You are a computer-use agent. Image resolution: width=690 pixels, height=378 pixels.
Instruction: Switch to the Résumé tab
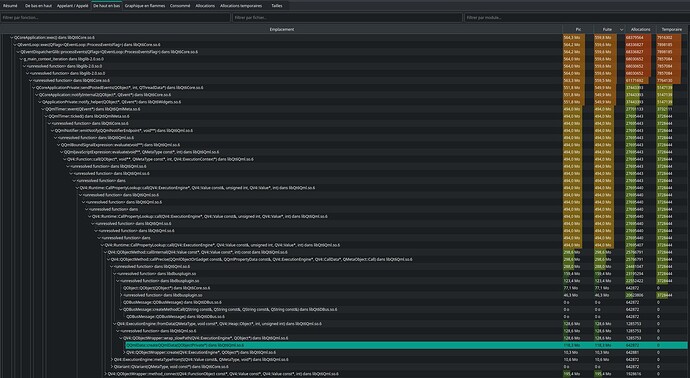tap(10, 6)
